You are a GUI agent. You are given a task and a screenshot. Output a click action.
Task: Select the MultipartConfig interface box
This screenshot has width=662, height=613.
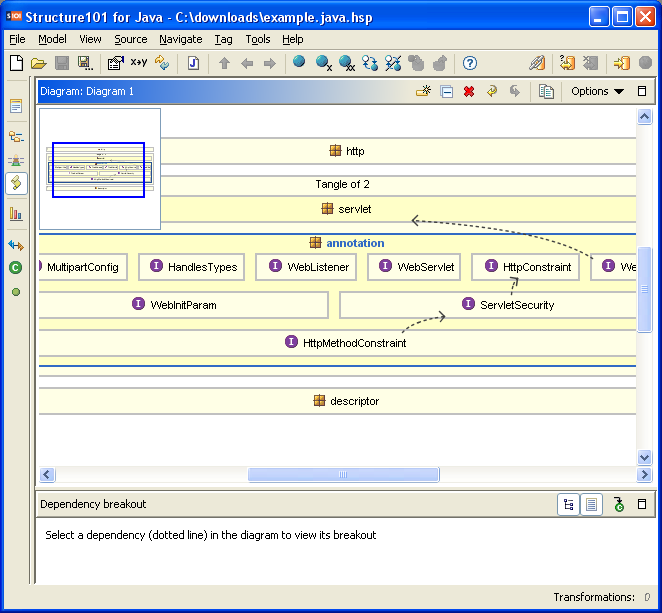pos(83,267)
